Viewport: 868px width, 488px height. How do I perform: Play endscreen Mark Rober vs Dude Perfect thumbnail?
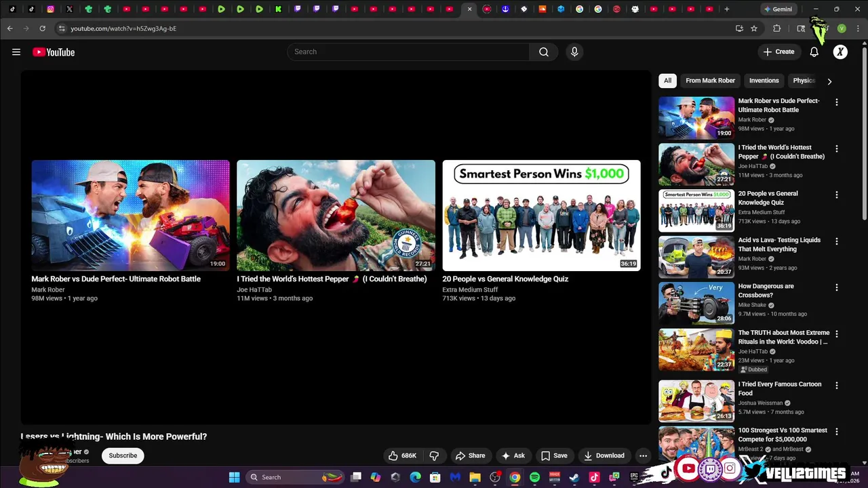pos(130,216)
